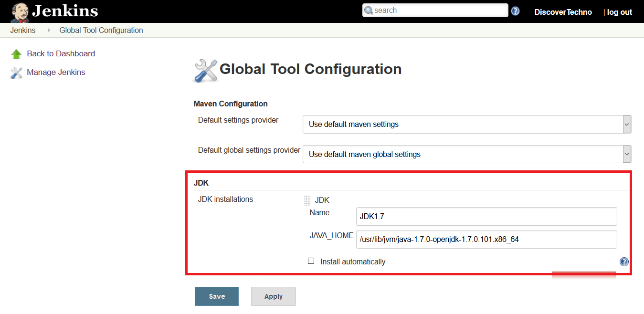
Task: Click the Back to Dashboard green arrow icon
Action: [17, 53]
